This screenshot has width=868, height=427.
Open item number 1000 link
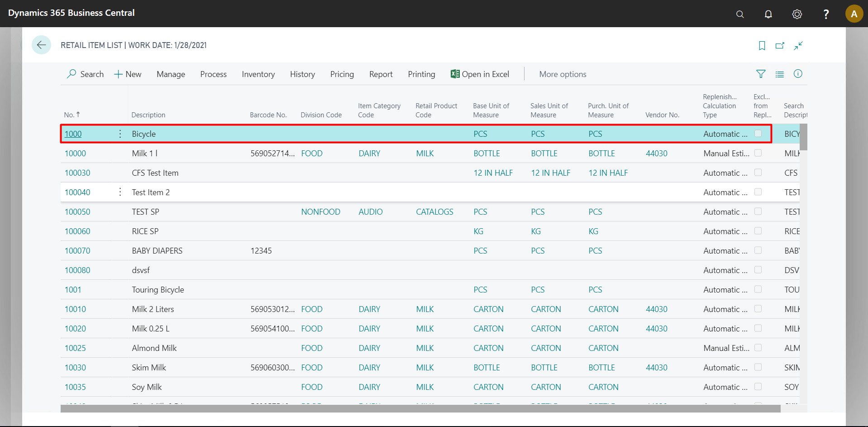73,134
